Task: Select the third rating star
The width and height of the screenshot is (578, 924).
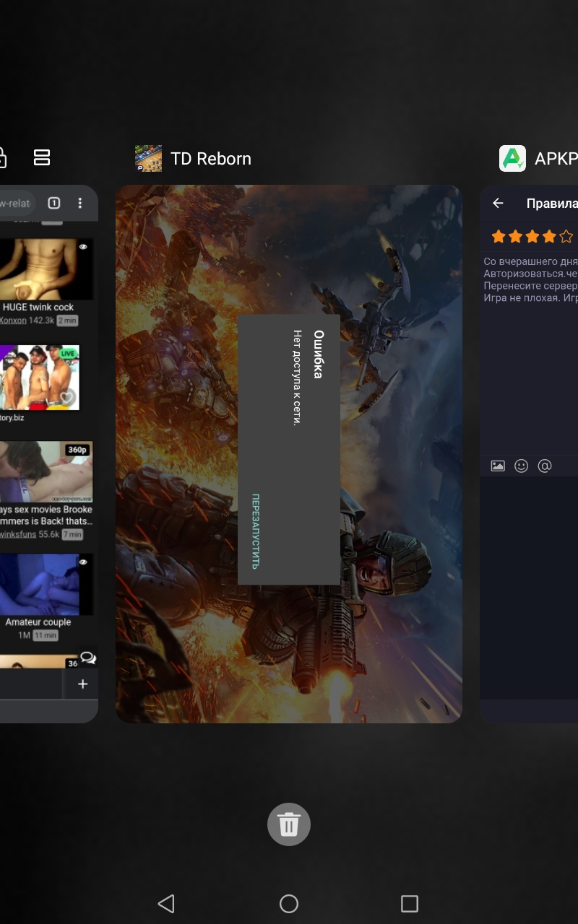Action: [x=532, y=236]
